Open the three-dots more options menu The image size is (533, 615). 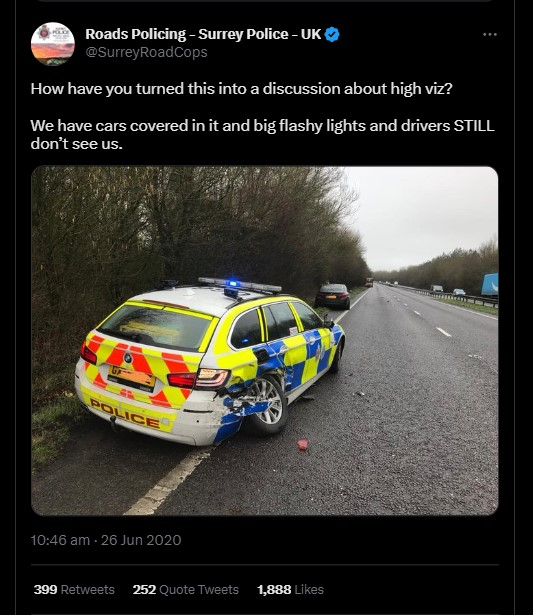pos(490,35)
